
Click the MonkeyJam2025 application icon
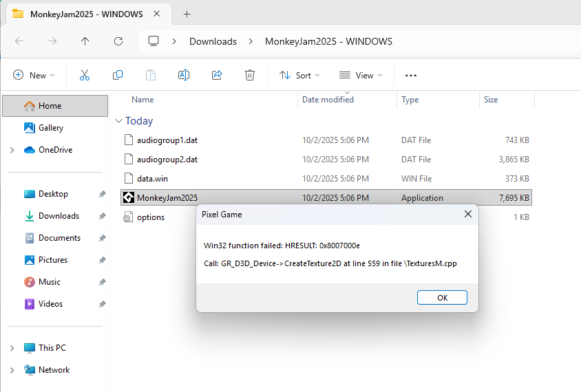click(129, 197)
